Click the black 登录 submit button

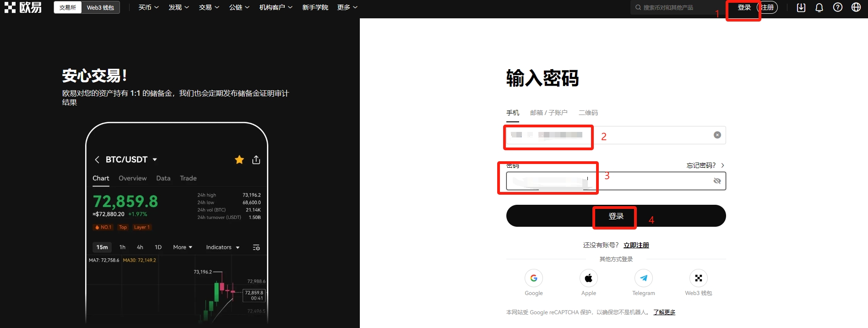(x=616, y=216)
